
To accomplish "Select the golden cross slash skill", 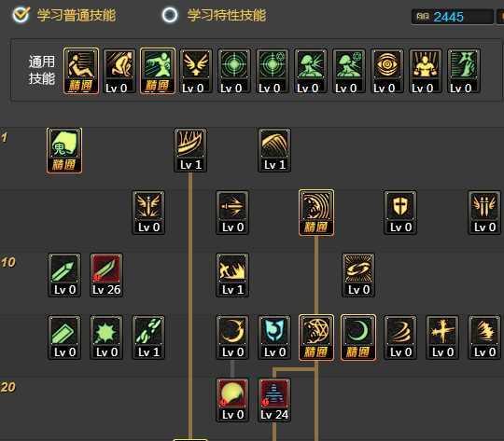I will [442, 338].
